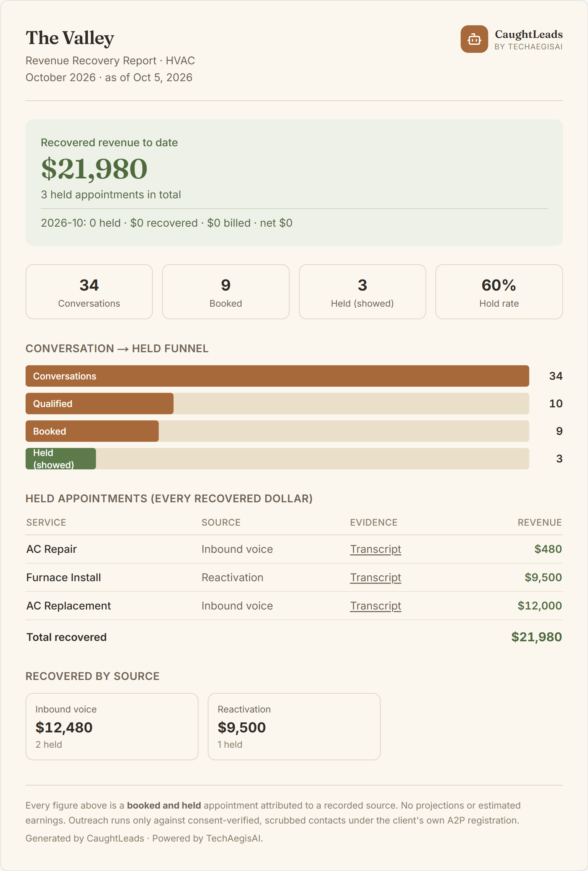Click "Reactivation" in the Furnace Install row
Screen dimensions: 588x871
(x=232, y=577)
